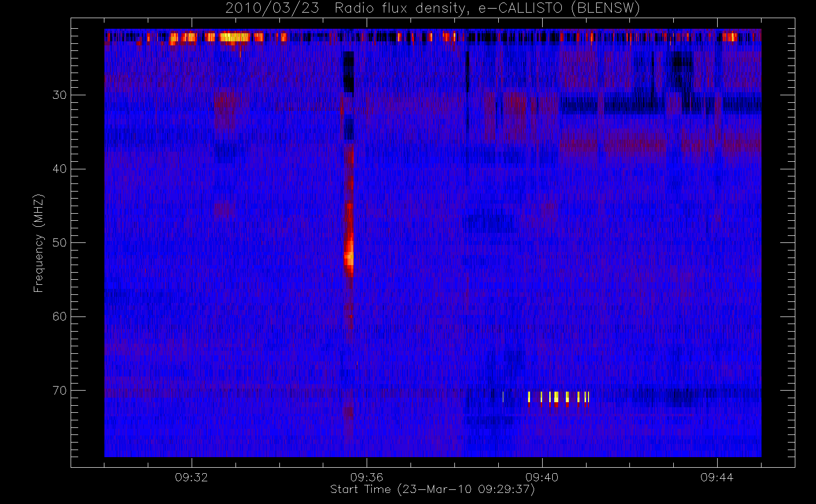Click the 09:36 time tick label
This screenshot has height=504, width=816.
tap(367, 477)
